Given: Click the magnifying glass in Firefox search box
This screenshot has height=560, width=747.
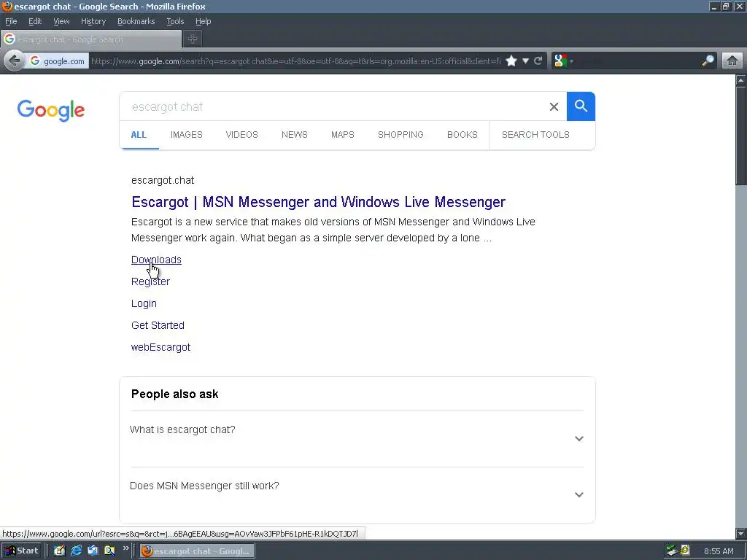Looking at the screenshot, I should point(708,61).
